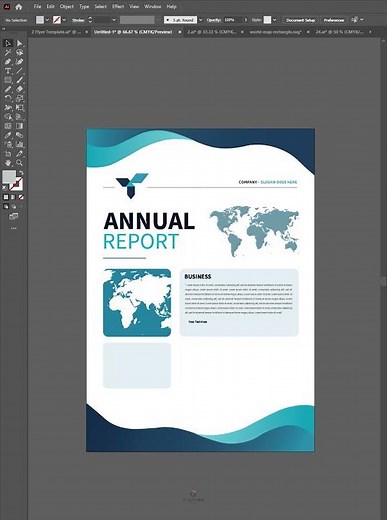Pick the Paintbrush tool

point(19,80)
